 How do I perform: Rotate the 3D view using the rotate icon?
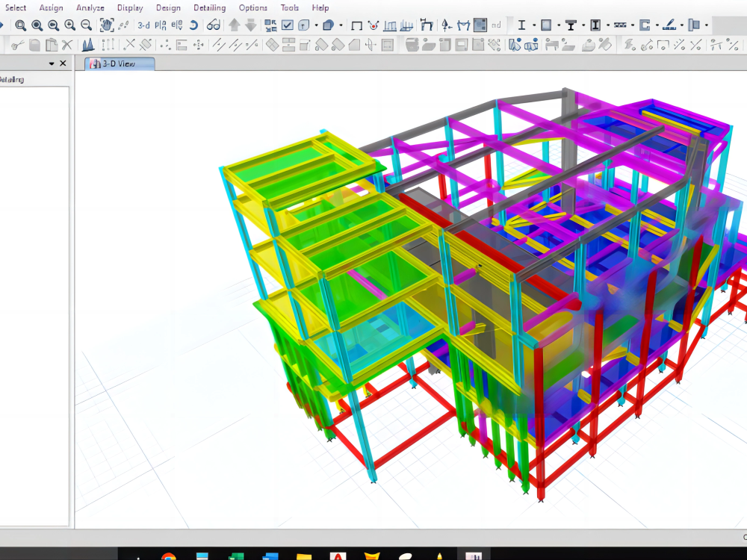[193, 25]
